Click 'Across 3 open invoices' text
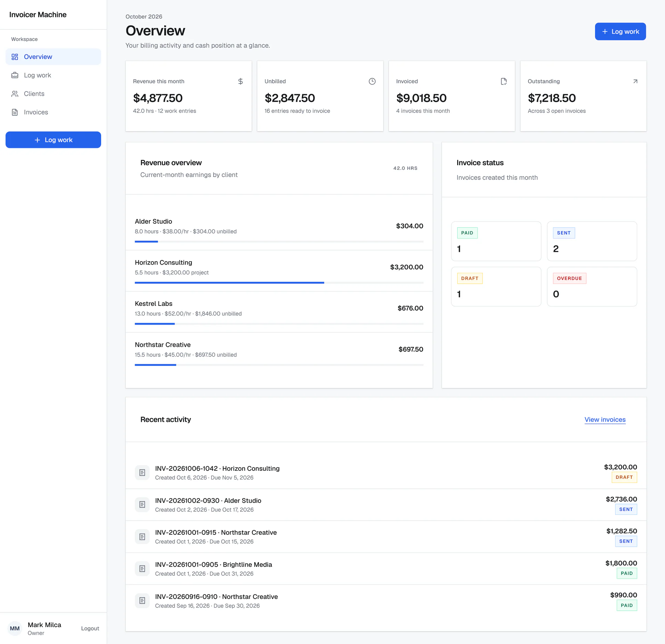665x644 pixels. click(x=557, y=111)
